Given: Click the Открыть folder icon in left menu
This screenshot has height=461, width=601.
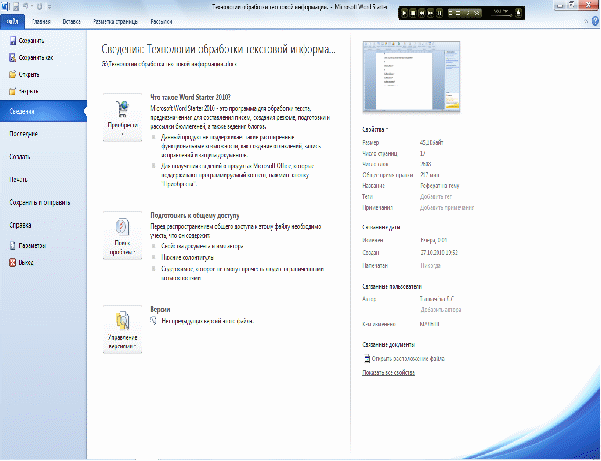Looking at the screenshot, I should (13, 74).
